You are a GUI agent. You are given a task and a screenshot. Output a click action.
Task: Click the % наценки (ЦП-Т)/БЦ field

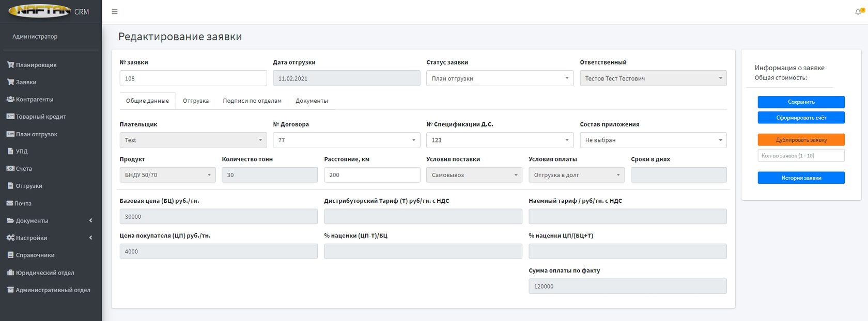tap(423, 251)
